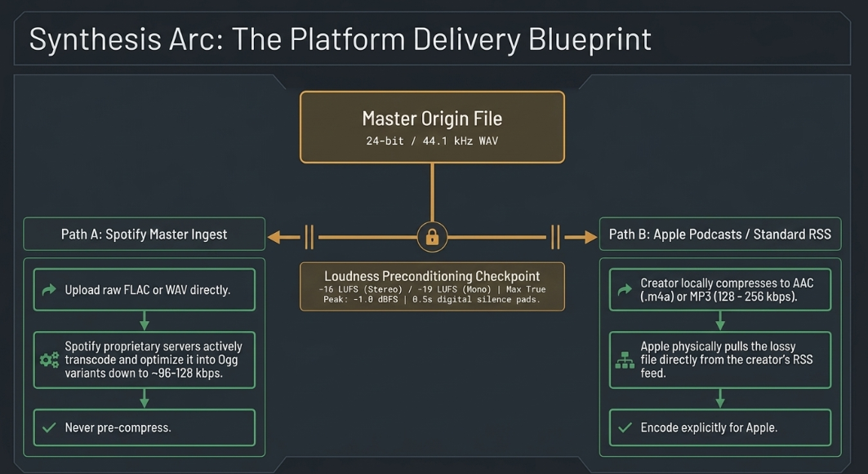Image resolution: width=868 pixels, height=474 pixels.
Task: Click the padlock icon at center junction
Action: (432, 238)
